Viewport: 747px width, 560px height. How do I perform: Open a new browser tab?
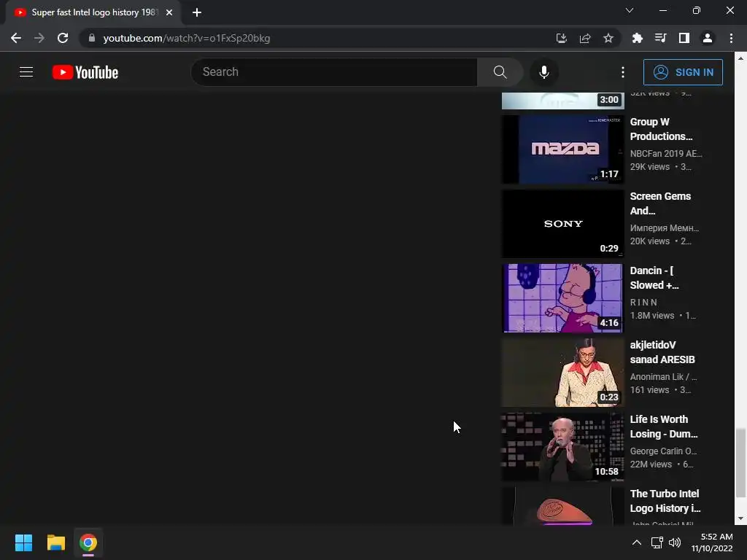click(197, 12)
